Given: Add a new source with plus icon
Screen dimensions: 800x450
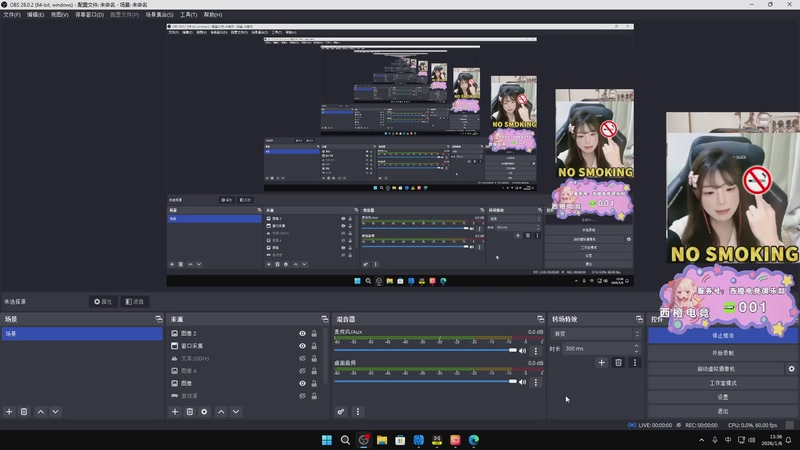Looking at the screenshot, I should [x=175, y=412].
